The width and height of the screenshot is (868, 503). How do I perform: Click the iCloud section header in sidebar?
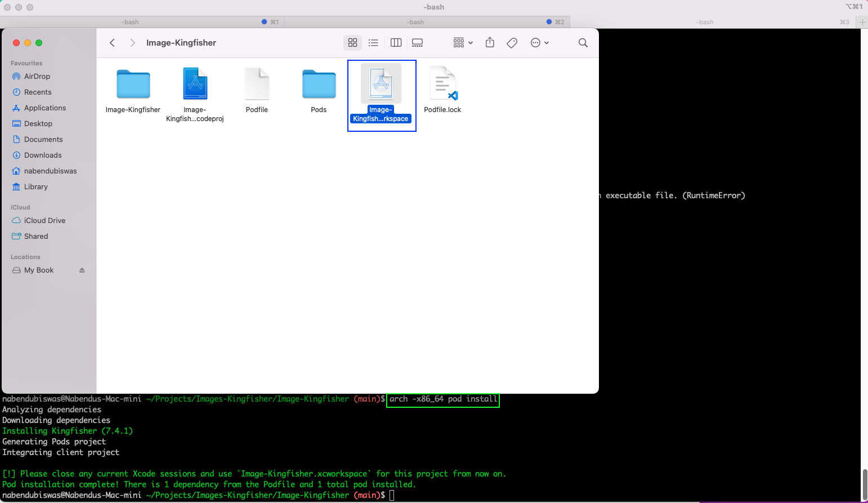20,207
